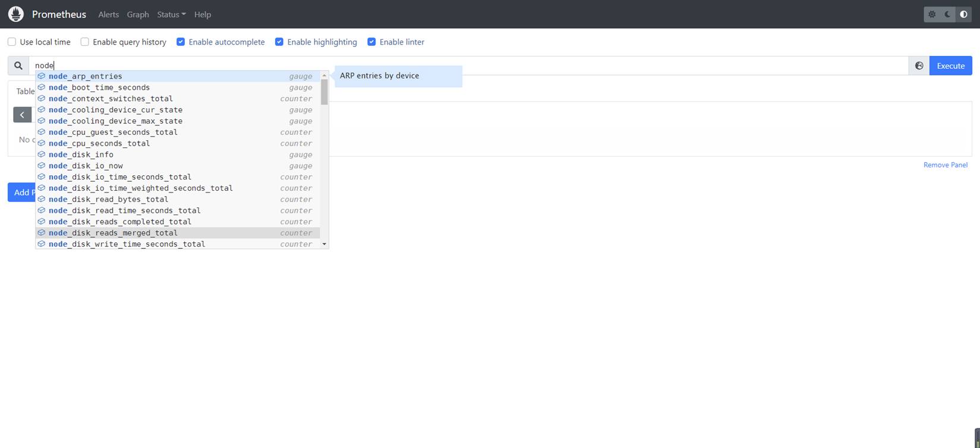Screen dimensions: 980x448
Task: Click the back chevron button in panel
Action: pos(22,115)
